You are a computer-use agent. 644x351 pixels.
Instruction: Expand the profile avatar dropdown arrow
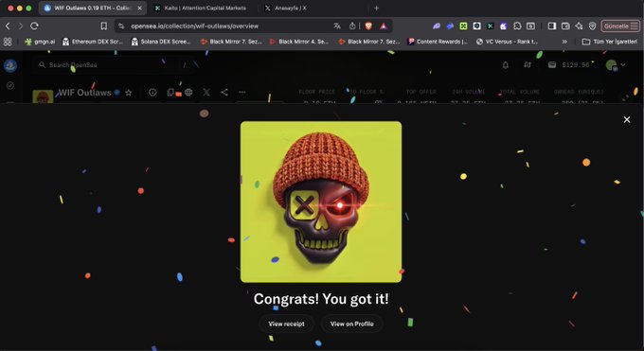click(x=623, y=65)
